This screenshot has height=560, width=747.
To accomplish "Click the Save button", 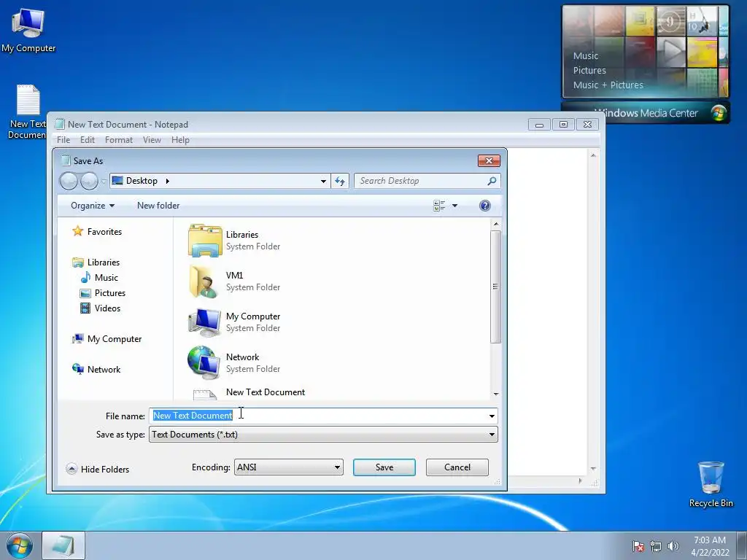I will pos(384,467).
